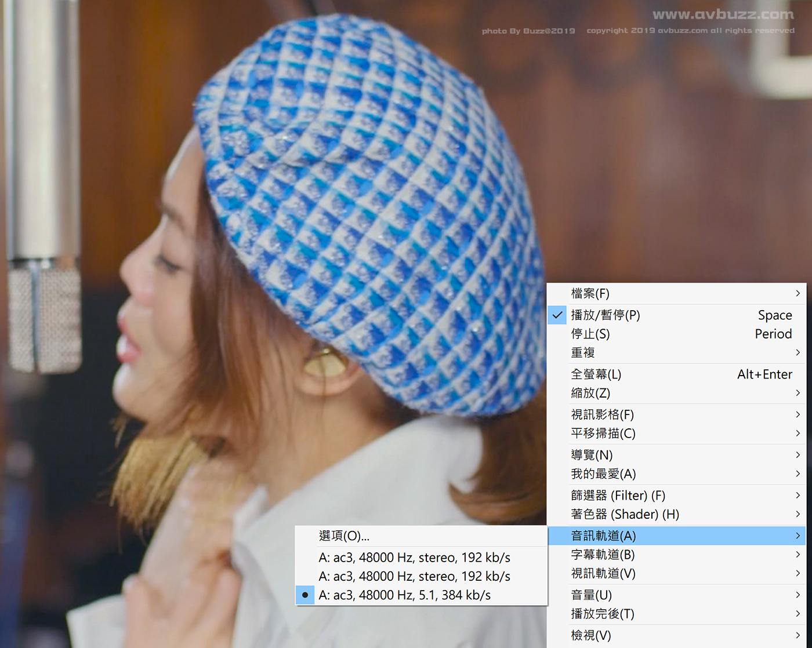The image size is (812, 648).
Task: Select the first ac3 stereo 192 kb/s track
Action: click(x=414, y=558)
